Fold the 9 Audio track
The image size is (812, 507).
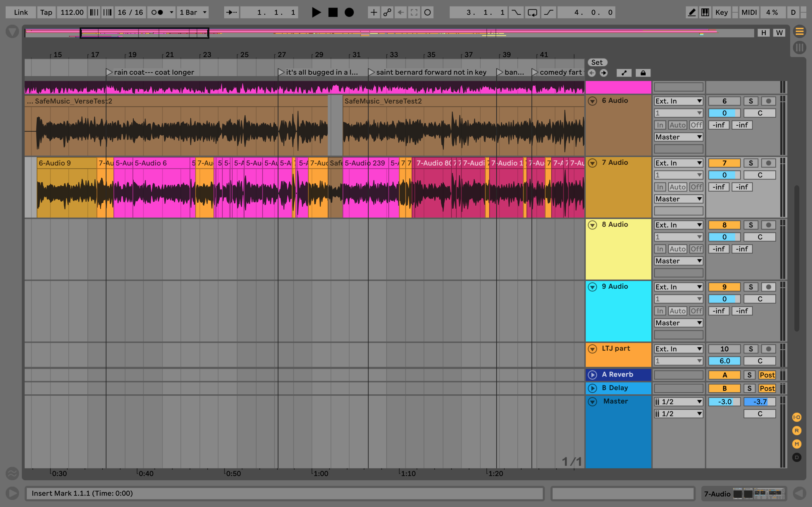click(x=593, y=287)
